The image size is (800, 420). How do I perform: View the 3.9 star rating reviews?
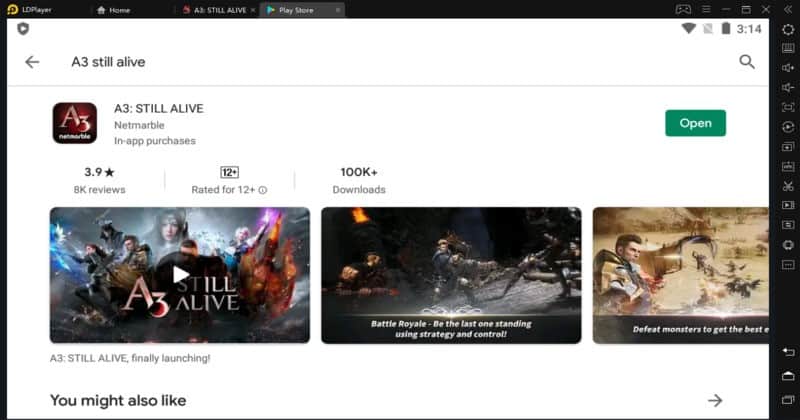pyautogui.click(x=99, y=180)
